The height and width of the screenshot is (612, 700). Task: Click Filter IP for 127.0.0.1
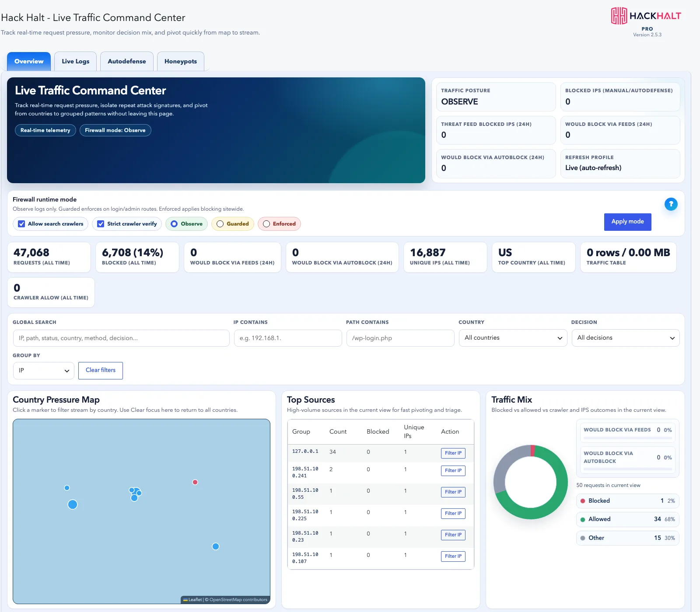point(453,453)
